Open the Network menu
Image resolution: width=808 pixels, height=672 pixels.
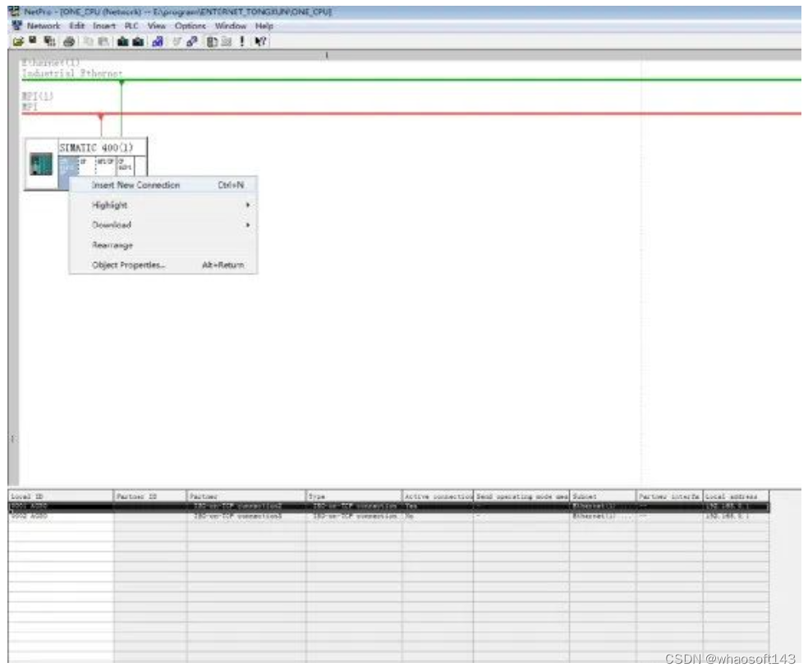click(x=44, y=25)
